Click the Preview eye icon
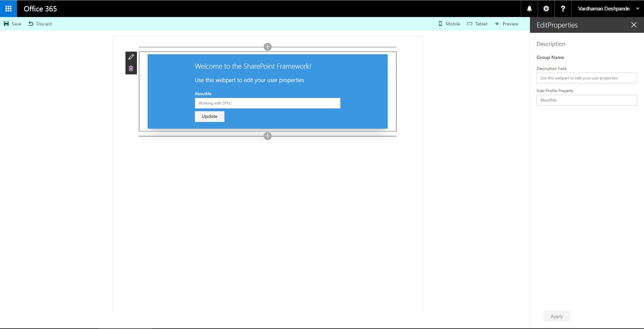644x329 pixels. [x=497, y=24]
